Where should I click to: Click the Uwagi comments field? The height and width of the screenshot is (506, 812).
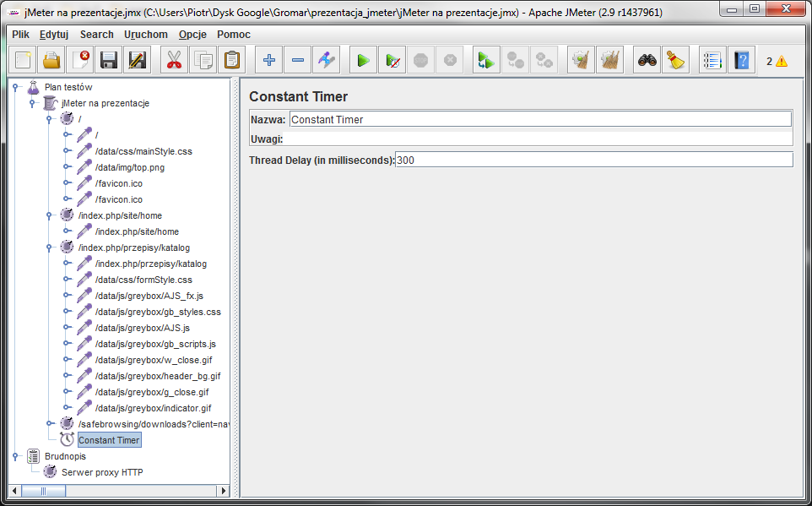539,139
